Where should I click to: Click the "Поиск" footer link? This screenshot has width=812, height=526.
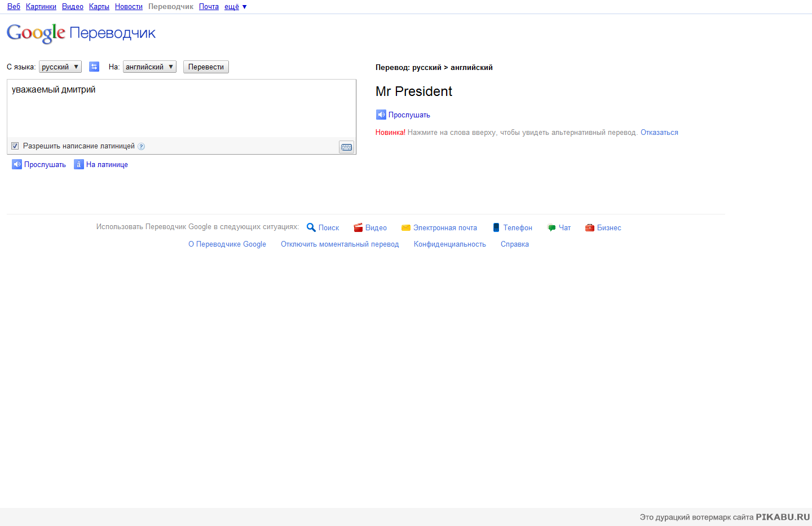tap(329, 228)
